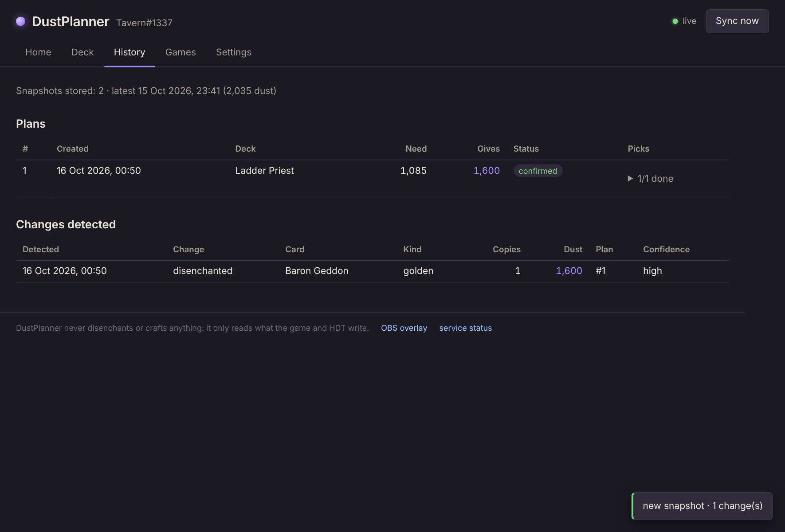
Task: Click the Changes detected heading
Action: pos(66,224)
